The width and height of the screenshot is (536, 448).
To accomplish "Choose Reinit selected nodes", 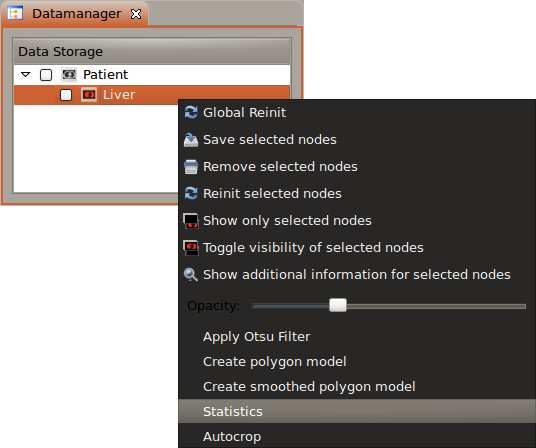I will point(357,193).
